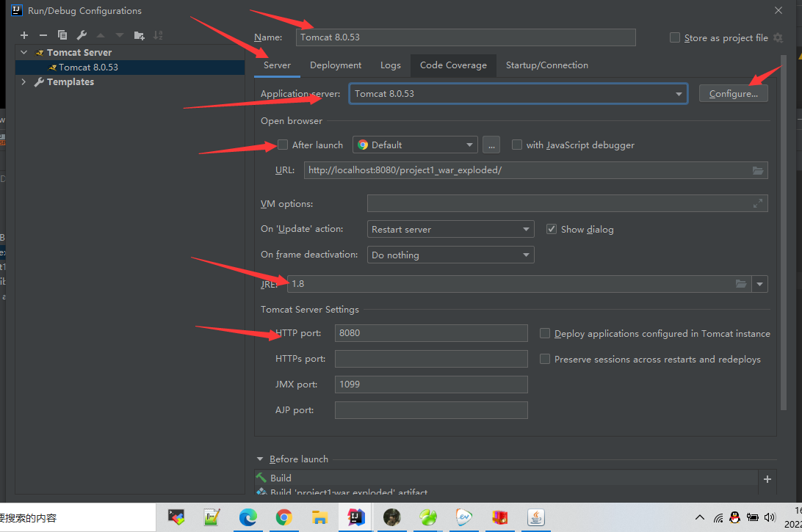Viewport: 802px width, 532px height.
Task: Switch to the Startup/Connection tab
Action: 546,65
